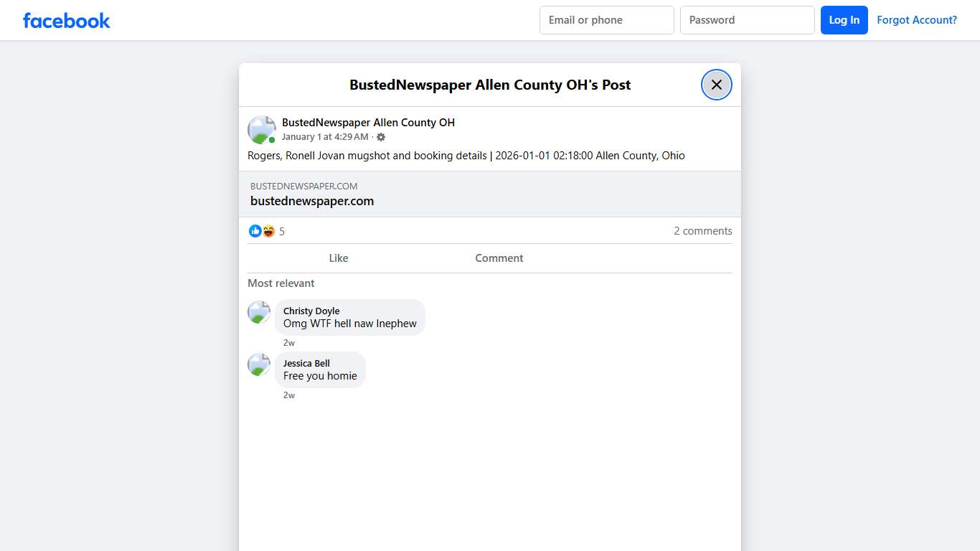Click the Password input field
Viewport: 980px width, 551px height.
pyautogui.click(x=747, y=20)
